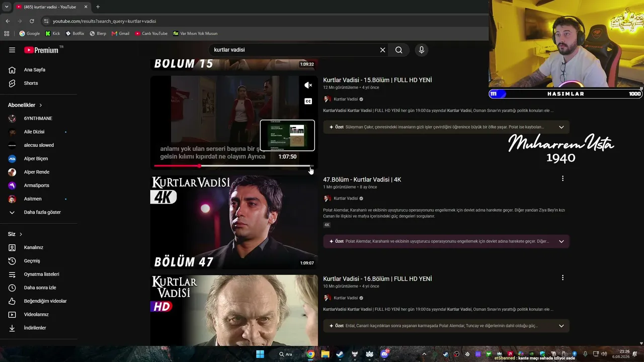Open Kurtlar Vadisi channel under 15.Bölüm
The height and width of the screenshot is (362, 644).
[346, 99]
